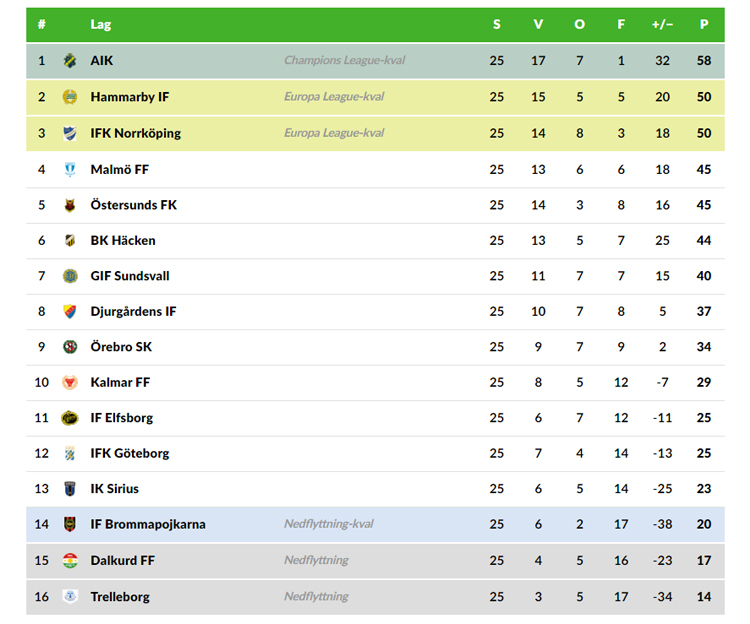Viewport: 750px width, 624px height.
Task: Click the IFK Norrköping crest icon
Action: [70, 133]
